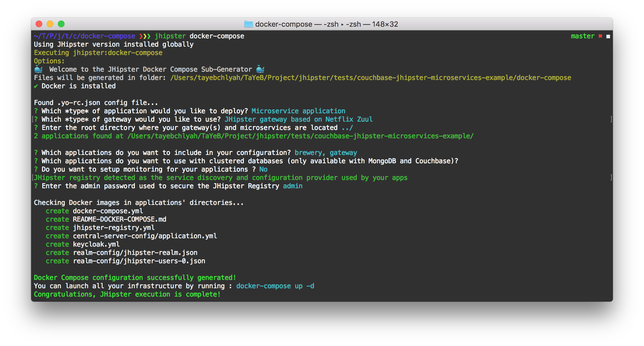This screenshot has height=346, width=644.
Task: Click the docker-compose up -d command text
Action: 275,286
